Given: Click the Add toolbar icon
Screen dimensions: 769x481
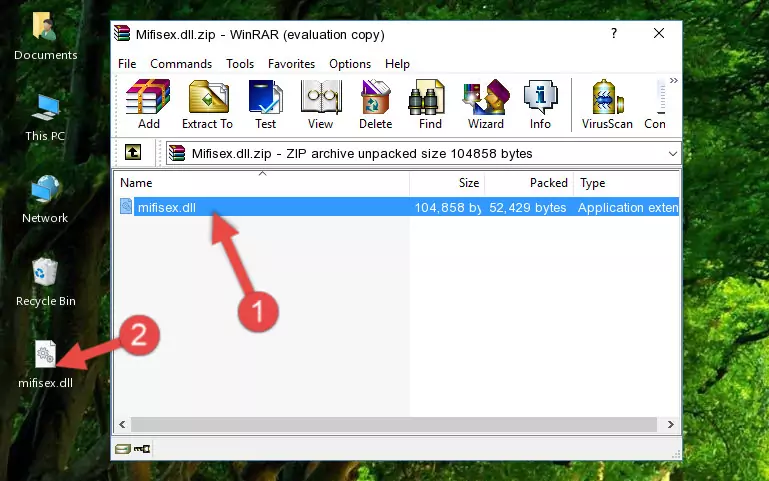Looking at the screenshot, I should 148,104.
